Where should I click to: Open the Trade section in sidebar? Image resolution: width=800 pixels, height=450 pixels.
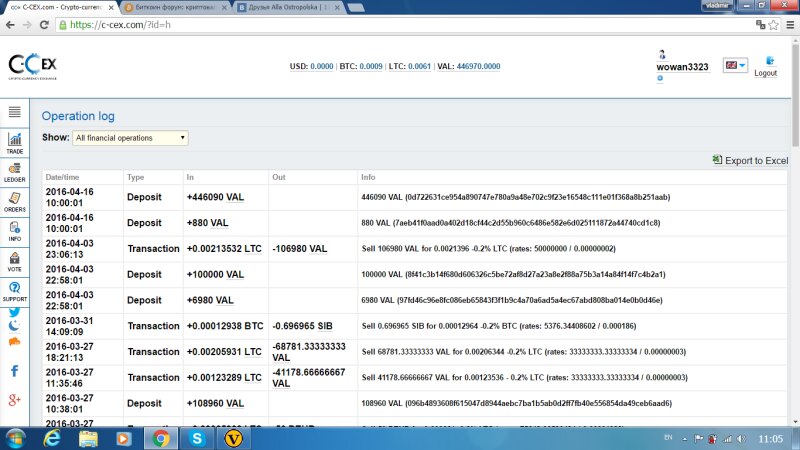click(15, 142)
